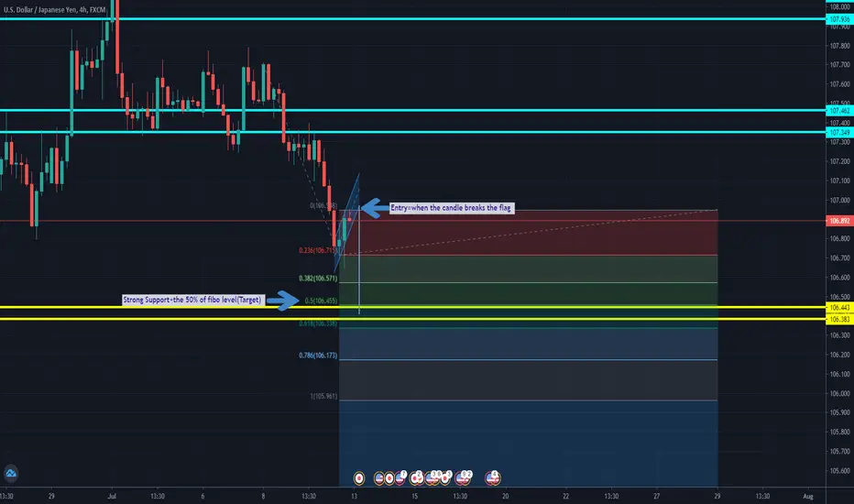Click the 106.000 value on price scale
This screenshot has width=854, height=504.
click(839, 393)
